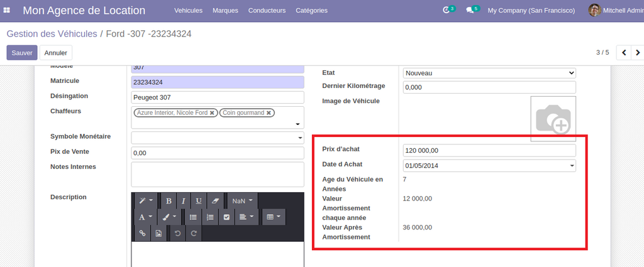Open the apps grid menu icon

pyautogui.click(x=7, y=11)
